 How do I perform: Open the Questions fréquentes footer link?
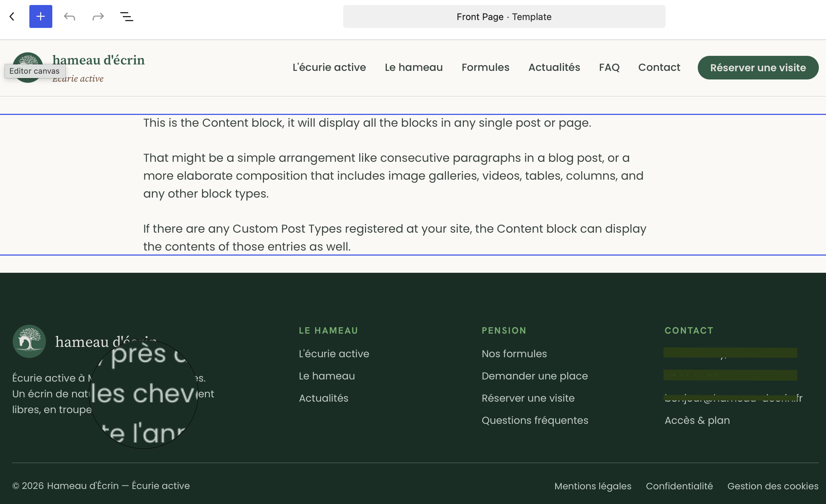[535, 420]
